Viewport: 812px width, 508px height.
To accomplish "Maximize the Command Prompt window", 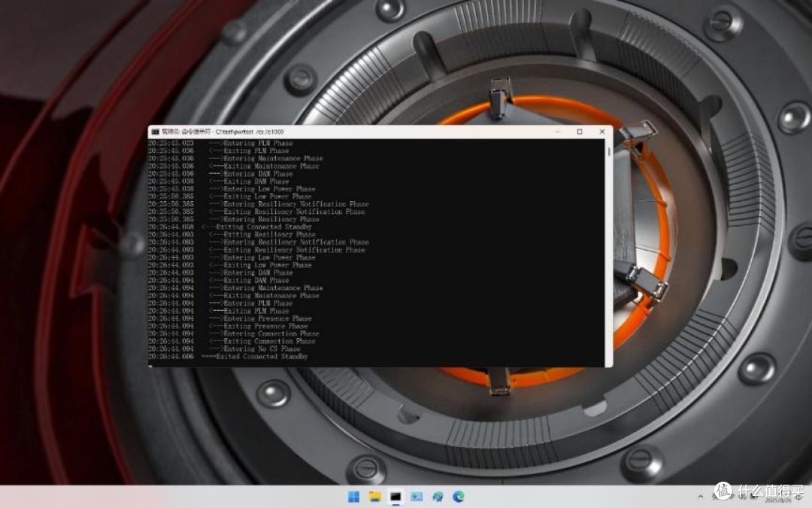I will click(580, 132).
